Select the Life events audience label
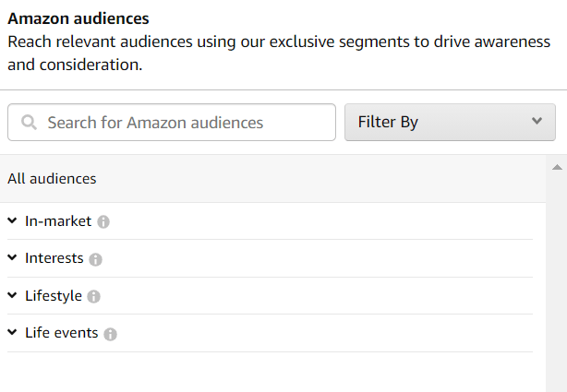Screen dimensions: 567x392 62,333
